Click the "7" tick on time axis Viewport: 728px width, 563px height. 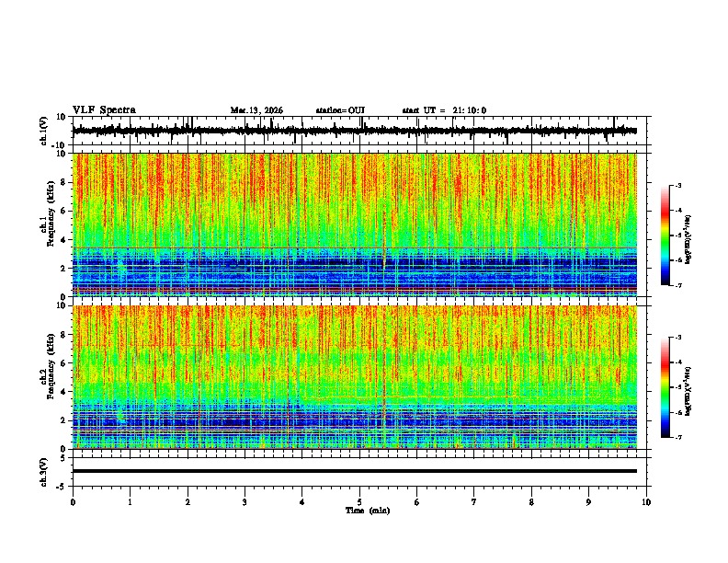[474, 502]
